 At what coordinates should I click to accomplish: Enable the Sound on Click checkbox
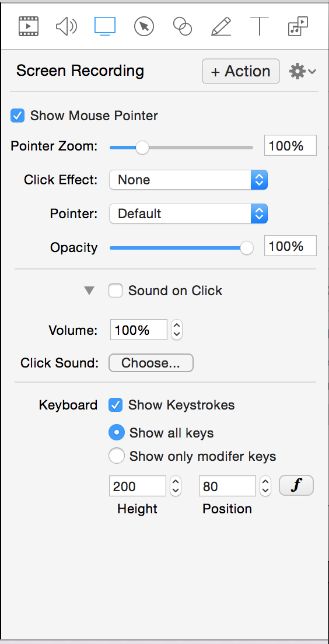pyautogui.click(x=116, y=291)
